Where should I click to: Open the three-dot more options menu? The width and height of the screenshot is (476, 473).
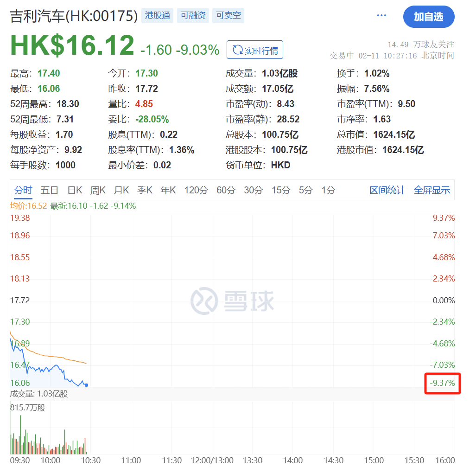381,15
